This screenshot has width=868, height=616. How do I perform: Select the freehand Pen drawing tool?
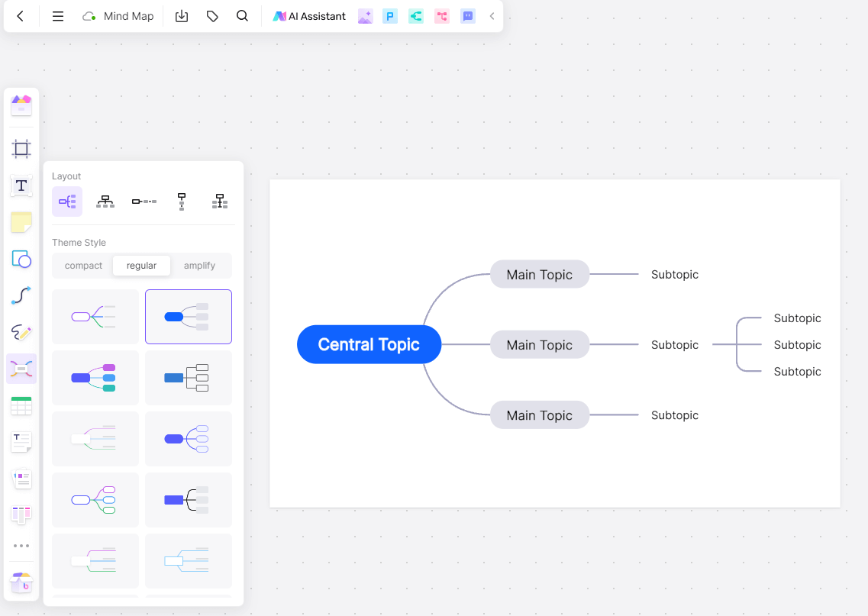pyautogui.click(x=21, y=332)
